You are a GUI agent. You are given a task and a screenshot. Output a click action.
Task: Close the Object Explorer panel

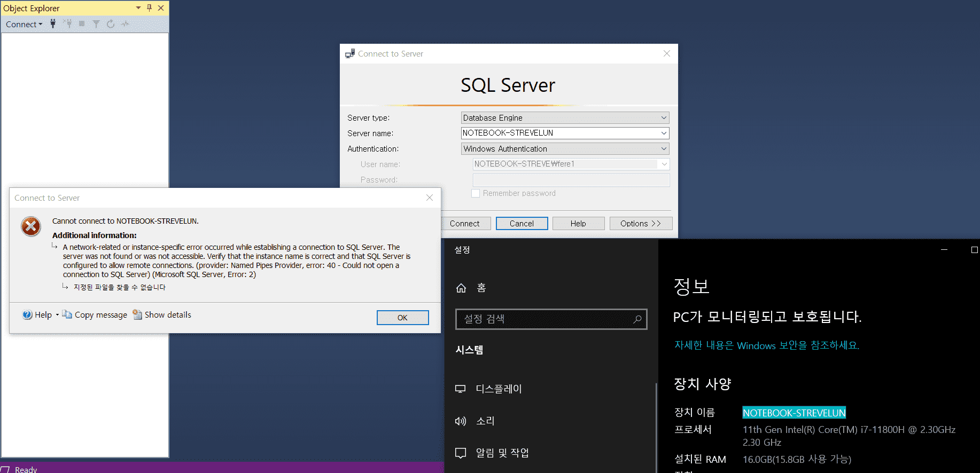[x=161, y=8]
